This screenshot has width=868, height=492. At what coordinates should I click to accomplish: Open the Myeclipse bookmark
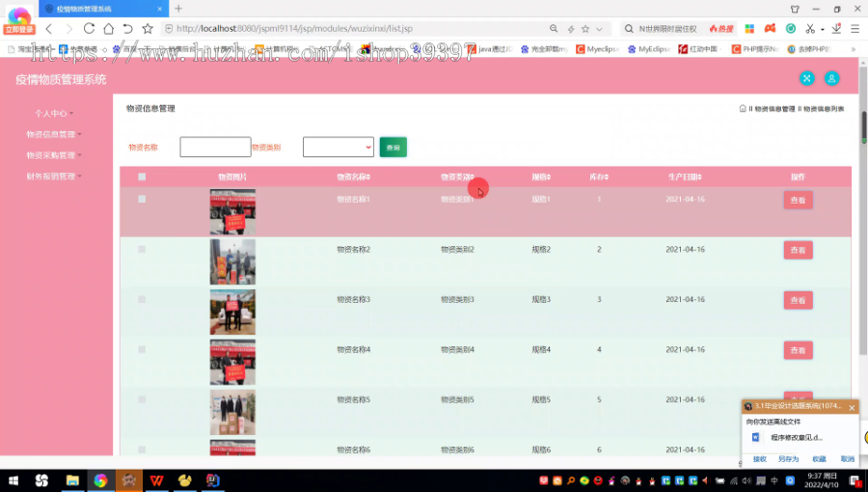tap(597, 49)
